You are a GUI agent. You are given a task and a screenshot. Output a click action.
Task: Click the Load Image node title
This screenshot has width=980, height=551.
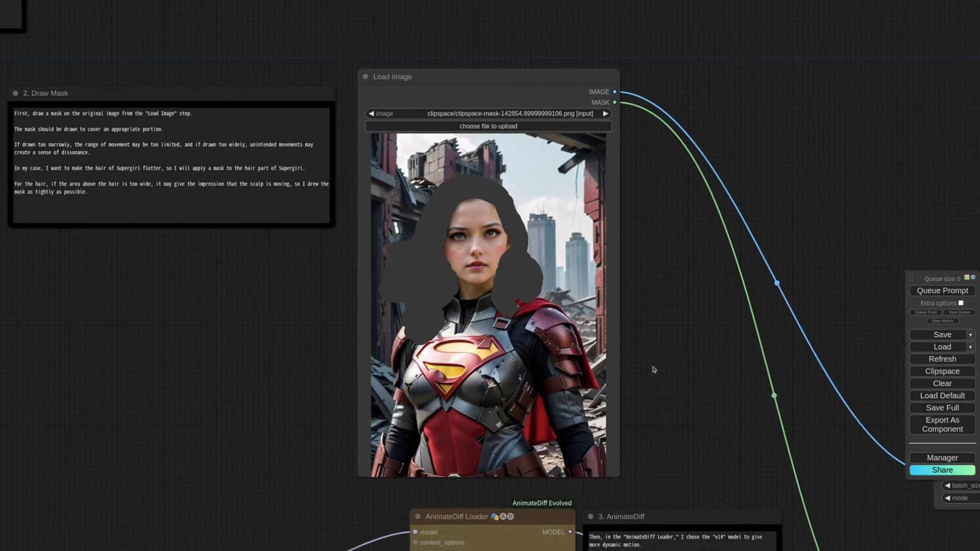pyautogui.click(x=392, y=77)
